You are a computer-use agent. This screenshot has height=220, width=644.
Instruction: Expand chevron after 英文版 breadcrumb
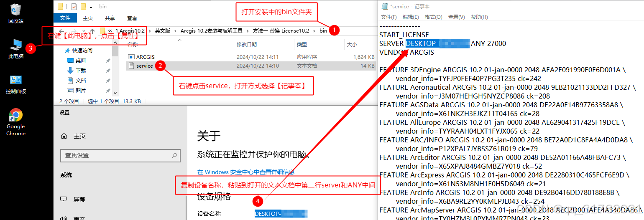pos(176,31)
